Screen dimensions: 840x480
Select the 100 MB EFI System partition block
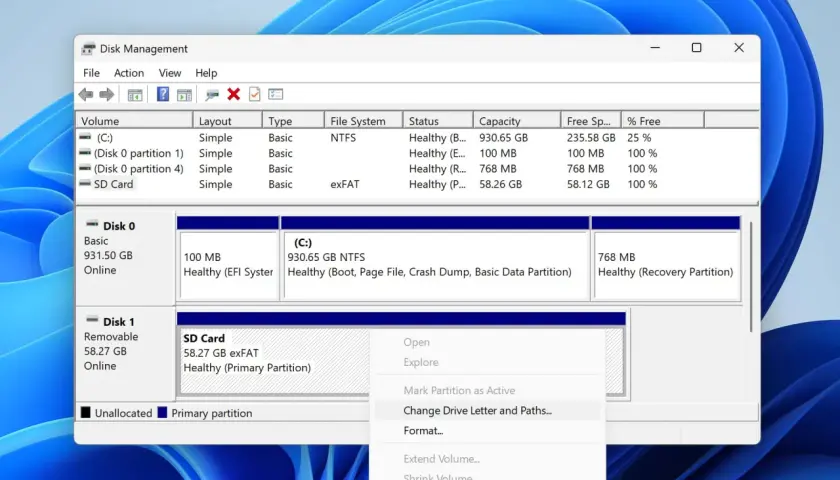[x=228, y=259]
